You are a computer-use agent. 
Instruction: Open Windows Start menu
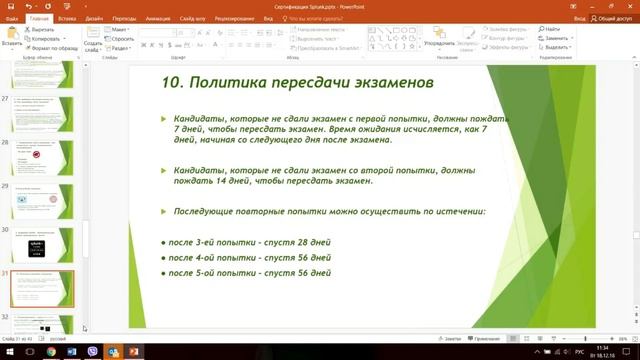point(9,351)
